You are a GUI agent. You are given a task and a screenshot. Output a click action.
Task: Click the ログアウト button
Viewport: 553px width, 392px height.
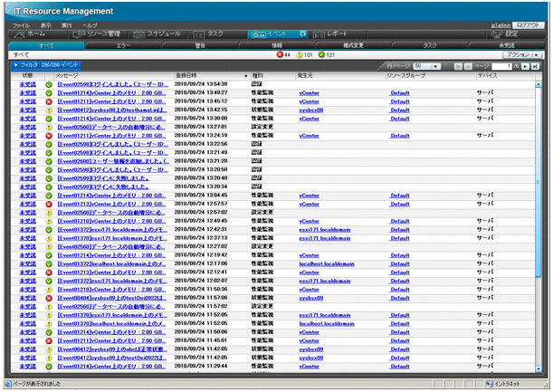[x=528, y=25]
